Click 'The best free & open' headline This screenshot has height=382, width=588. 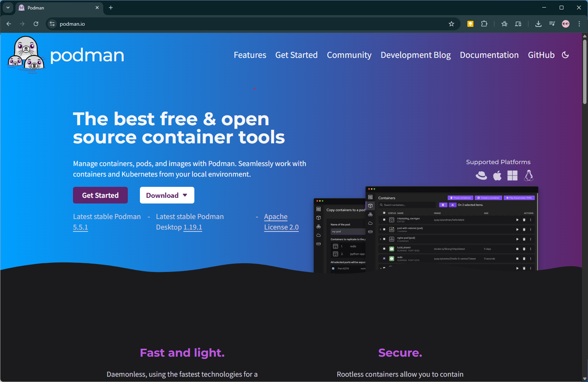tap(171, 119)
